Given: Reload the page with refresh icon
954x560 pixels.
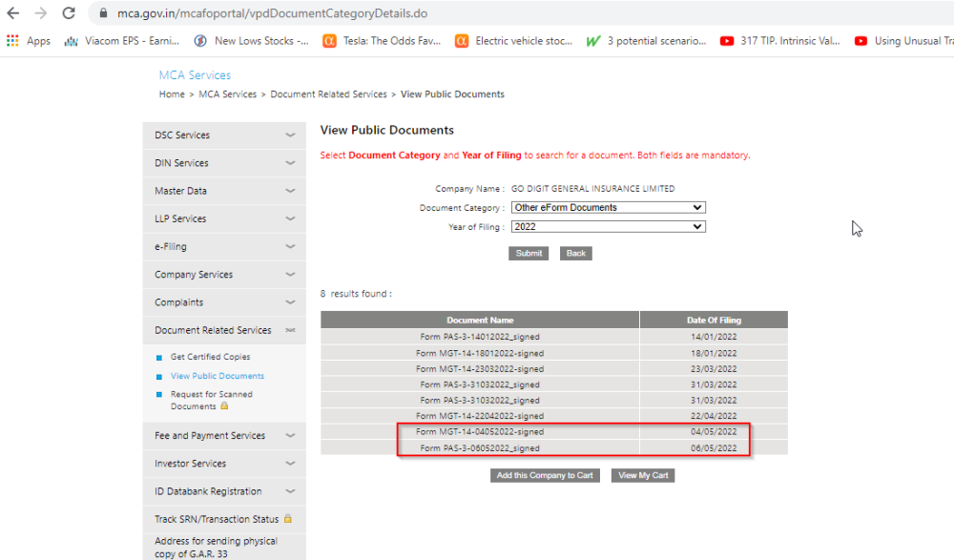Looking at the screenshot, I should (x=69, y=12).
